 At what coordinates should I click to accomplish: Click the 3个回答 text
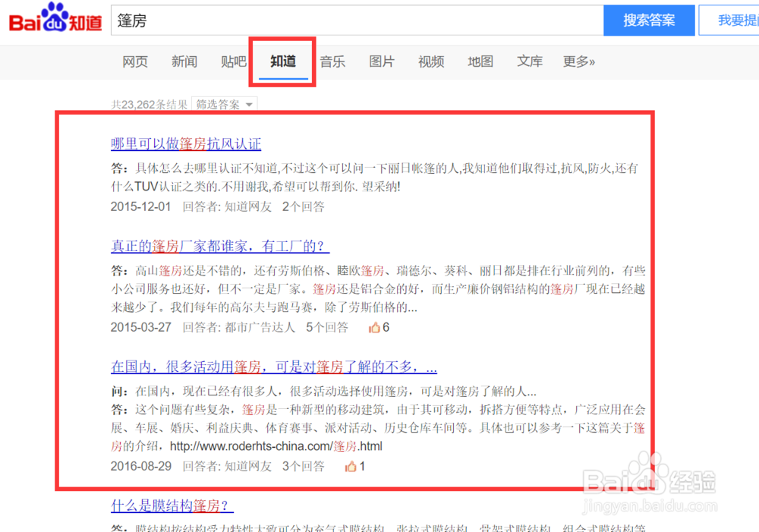[x=303, y=467]
